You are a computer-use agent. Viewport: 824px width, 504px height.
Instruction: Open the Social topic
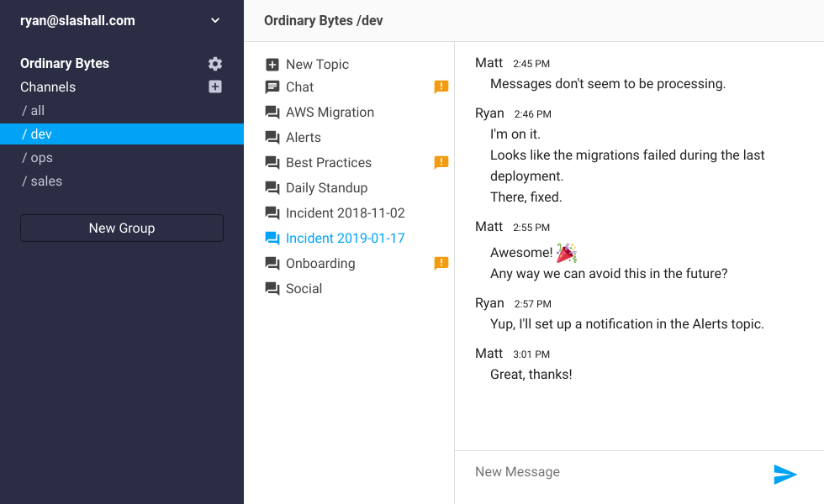pyautogui.click(x=304, y=289)
